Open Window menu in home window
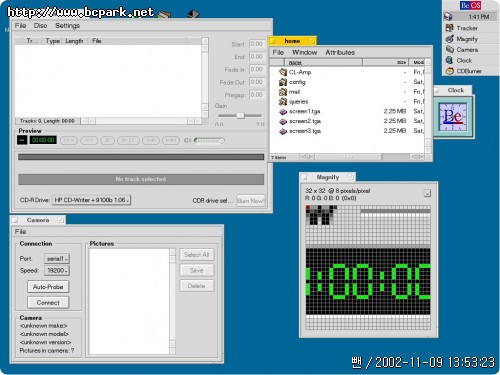The image size is (500, 375). tap(305, 52)
